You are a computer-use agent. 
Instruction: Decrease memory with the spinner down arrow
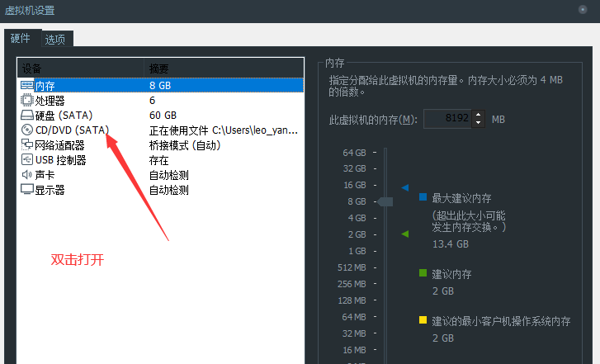click(480, 123)
